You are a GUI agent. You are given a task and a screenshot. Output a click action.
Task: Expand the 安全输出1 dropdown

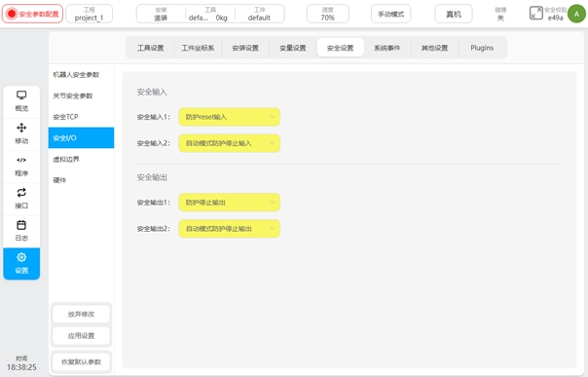229,203
